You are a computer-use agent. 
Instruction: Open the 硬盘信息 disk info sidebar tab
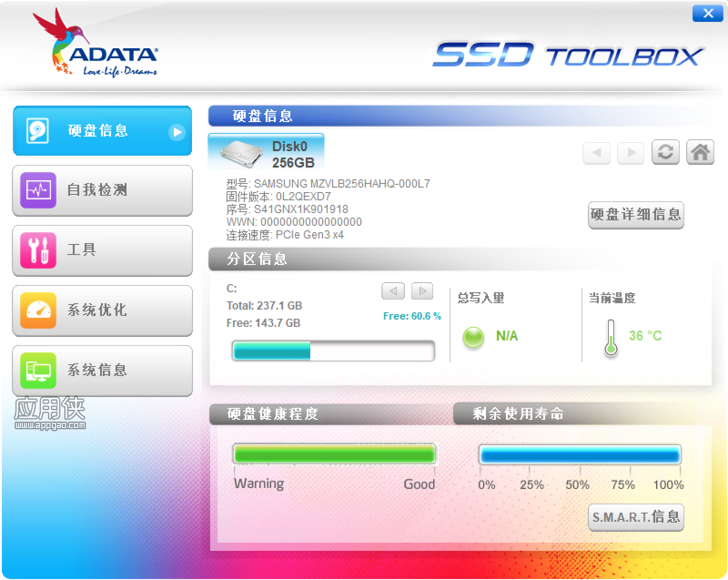(x=102, y=131)
